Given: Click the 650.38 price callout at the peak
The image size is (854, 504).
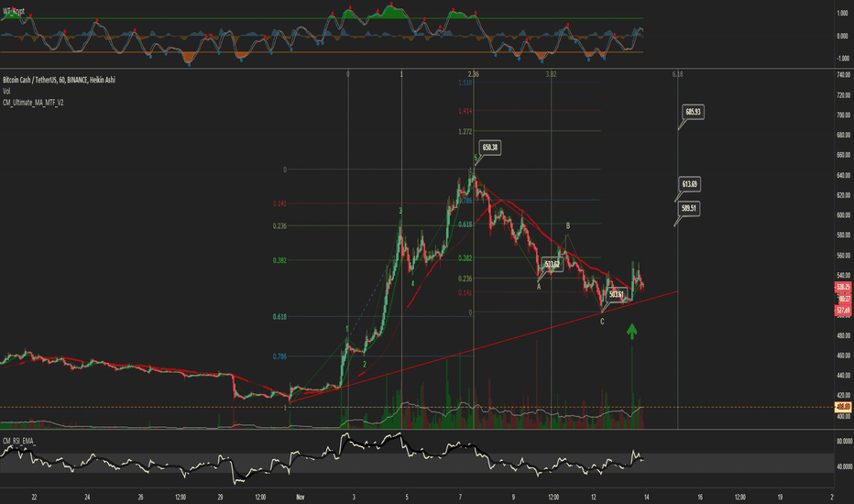Looking at the screenshot, I should (489, 148).
